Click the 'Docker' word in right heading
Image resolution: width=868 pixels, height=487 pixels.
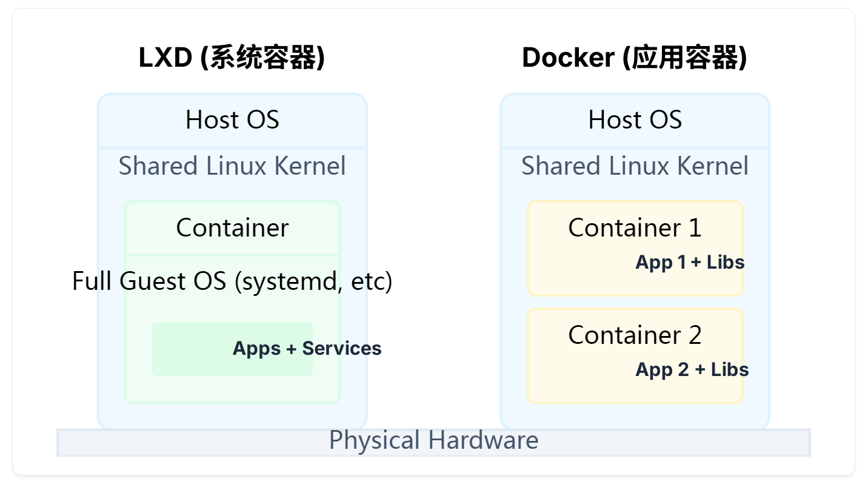(x=568, y=58)
